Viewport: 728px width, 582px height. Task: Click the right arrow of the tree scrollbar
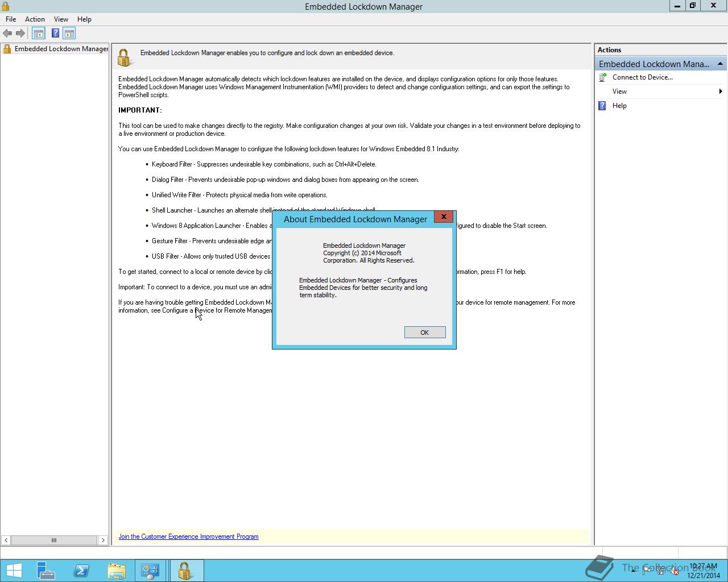click(103, 541)
